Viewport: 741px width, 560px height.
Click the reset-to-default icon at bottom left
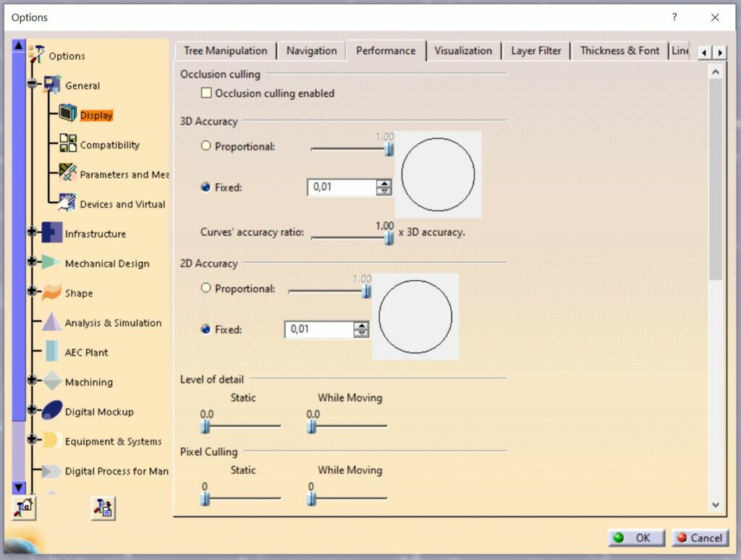click(24, 509)
